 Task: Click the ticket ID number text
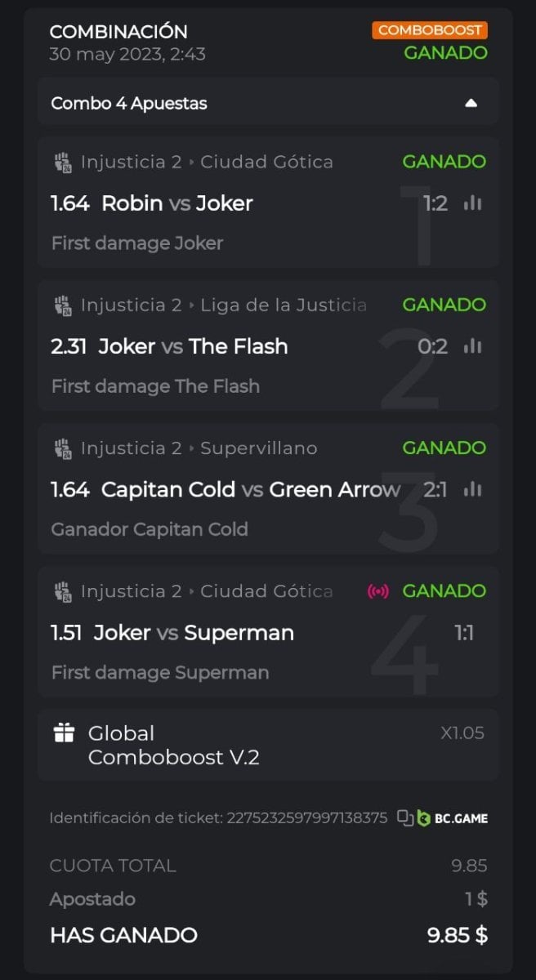(x=306, y=817)
